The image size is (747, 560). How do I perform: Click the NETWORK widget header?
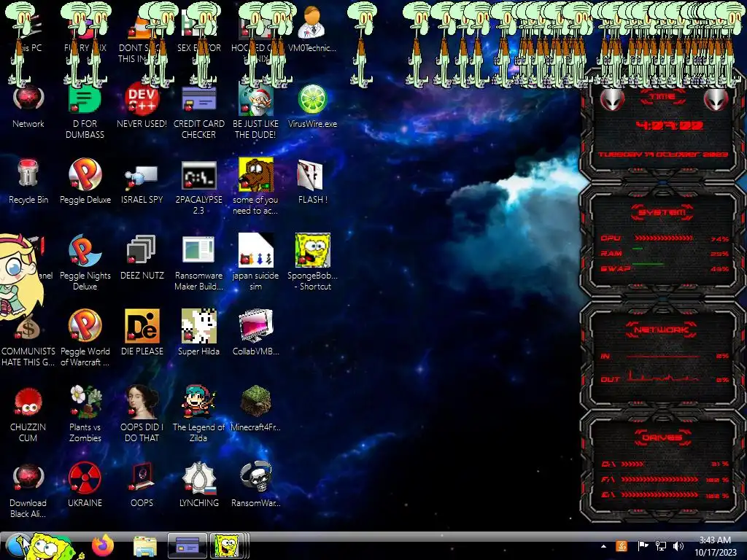pyautogui.click(x=661, y=330)
